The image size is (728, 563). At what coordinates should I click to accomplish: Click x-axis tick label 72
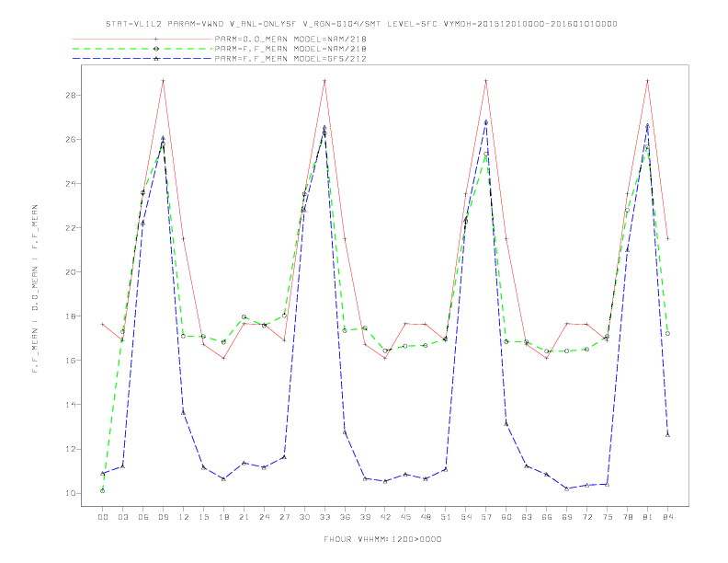click(x=586, y=517)
